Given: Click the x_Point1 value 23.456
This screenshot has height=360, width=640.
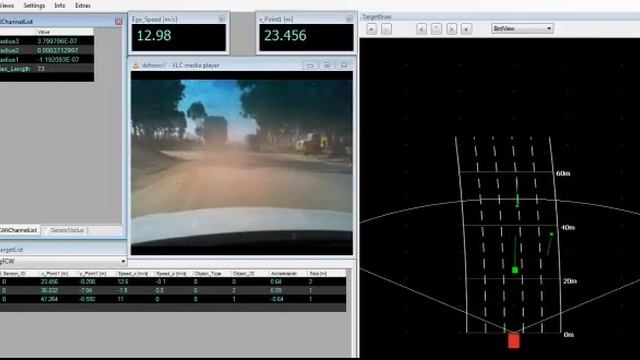Looking at the screenshot, I should (x=285, y=36).
